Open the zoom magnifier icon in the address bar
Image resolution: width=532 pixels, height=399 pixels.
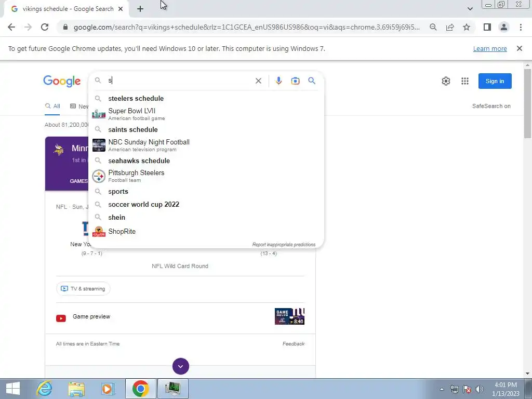(x=433, y=27)
